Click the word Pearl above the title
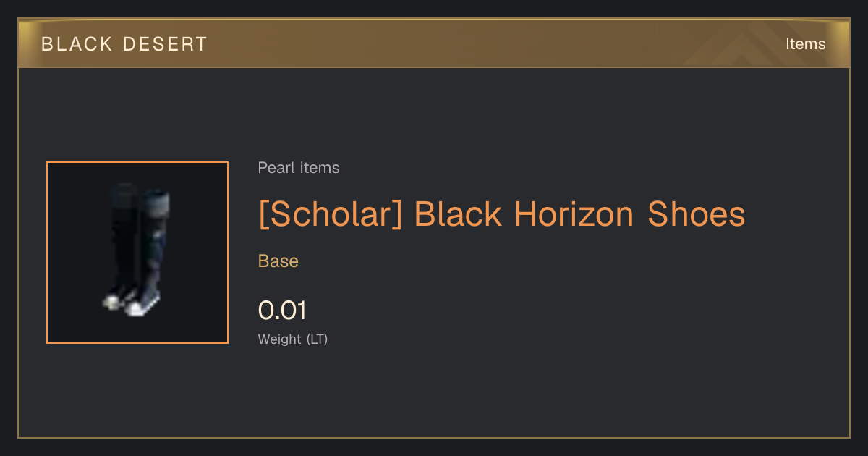This screenshot has width=868, height=456. 273,168
